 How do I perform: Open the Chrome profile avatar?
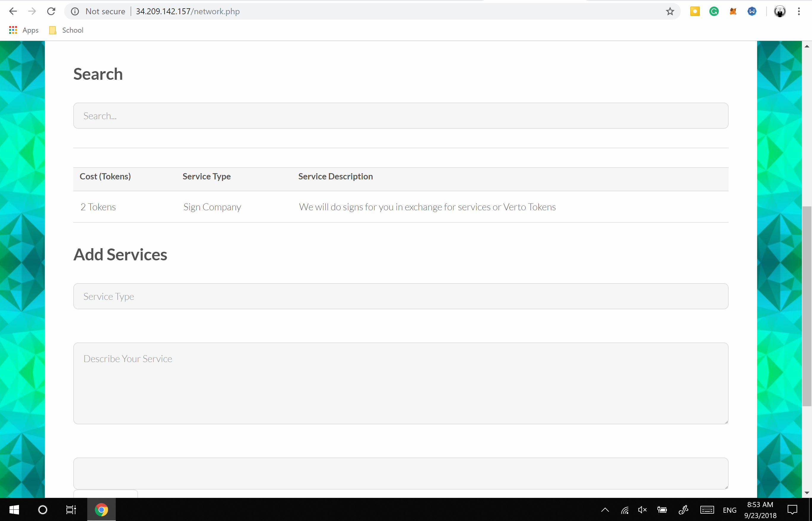point(780,12)
